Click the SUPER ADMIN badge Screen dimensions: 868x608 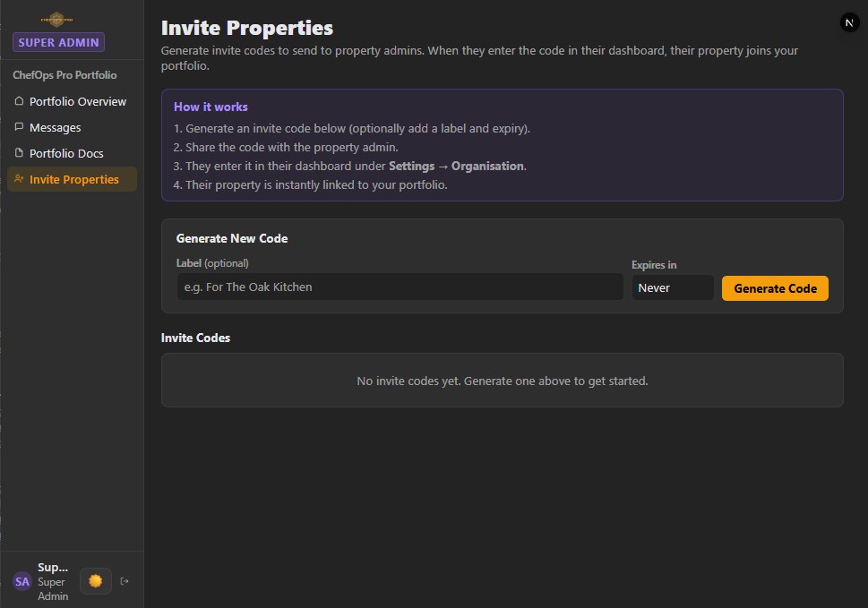59,42
